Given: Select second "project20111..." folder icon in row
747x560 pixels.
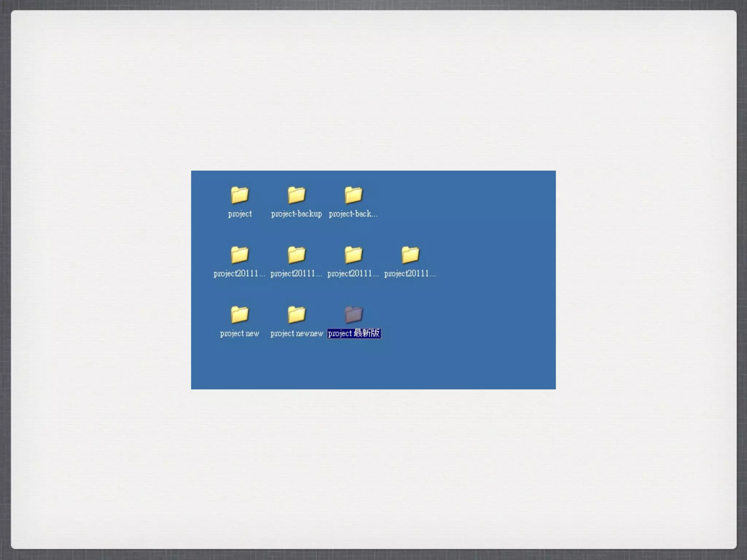Looking at the screenshot, I should pyautogui.click(x=296, y=254).
